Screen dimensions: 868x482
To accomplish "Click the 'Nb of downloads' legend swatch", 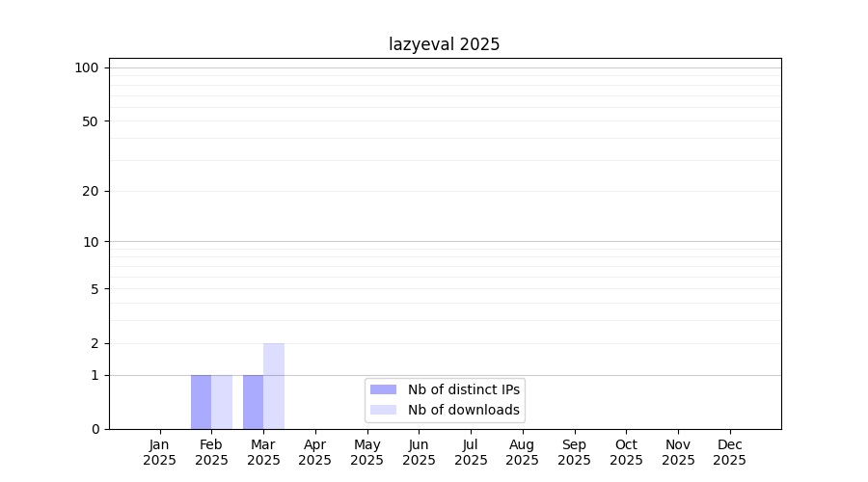I will [383, 410].
